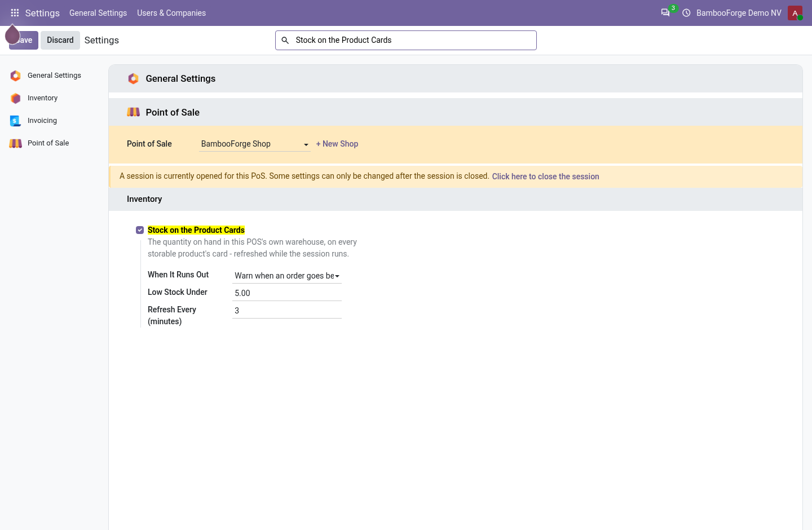Click the Point of Sale section header icon
This screenshot has width=812, height=530.
tap(134, 112)
